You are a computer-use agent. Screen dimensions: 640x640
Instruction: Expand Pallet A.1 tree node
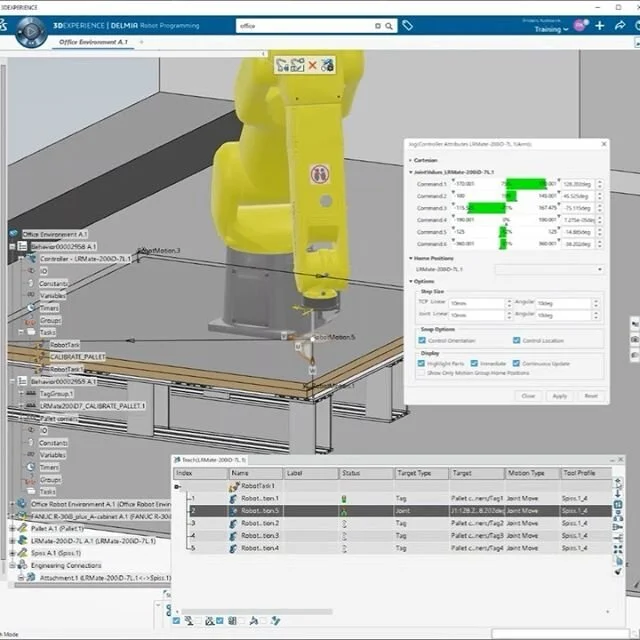12,529
